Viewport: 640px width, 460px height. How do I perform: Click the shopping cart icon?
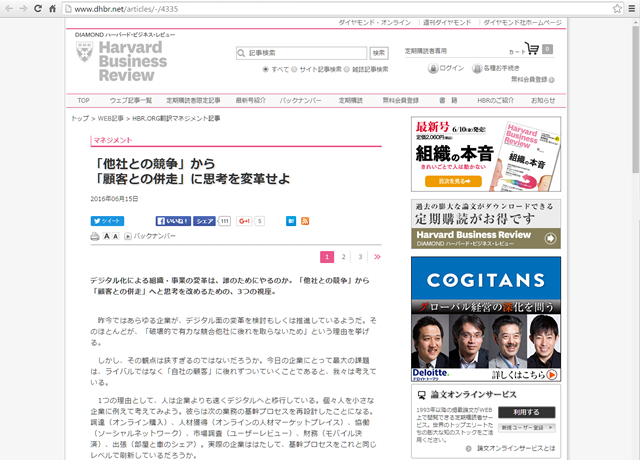[x=531, y=50]
